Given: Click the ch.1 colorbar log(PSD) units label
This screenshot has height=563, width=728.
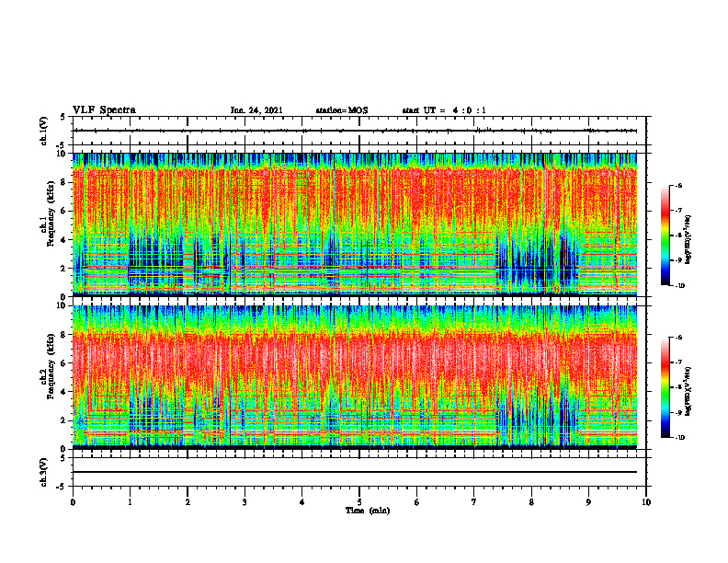Looking at the screenshot, I should point(688,240).
